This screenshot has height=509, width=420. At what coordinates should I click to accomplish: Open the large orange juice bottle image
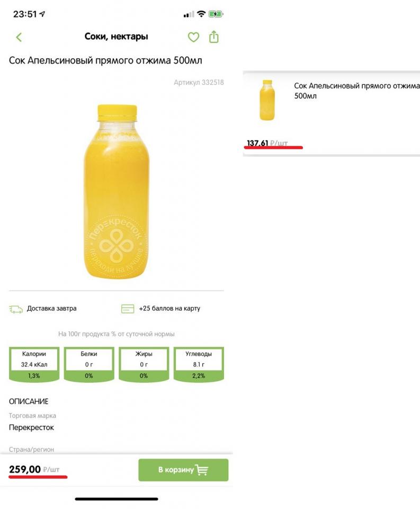click(117, 192)
